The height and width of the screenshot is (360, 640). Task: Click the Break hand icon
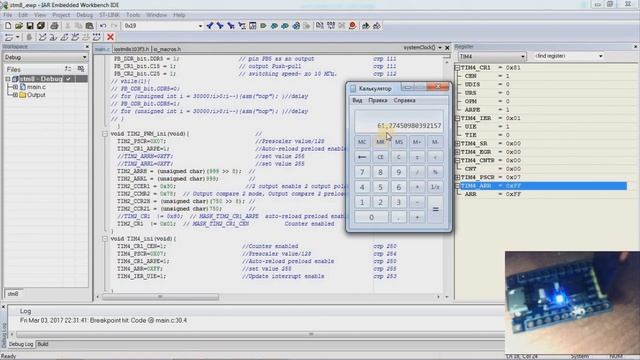[29, 37]
